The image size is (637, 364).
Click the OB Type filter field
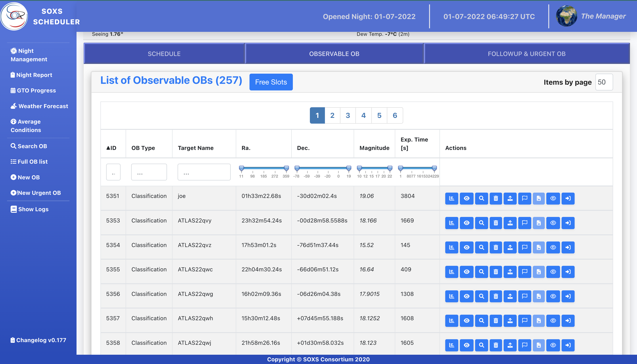149,172
